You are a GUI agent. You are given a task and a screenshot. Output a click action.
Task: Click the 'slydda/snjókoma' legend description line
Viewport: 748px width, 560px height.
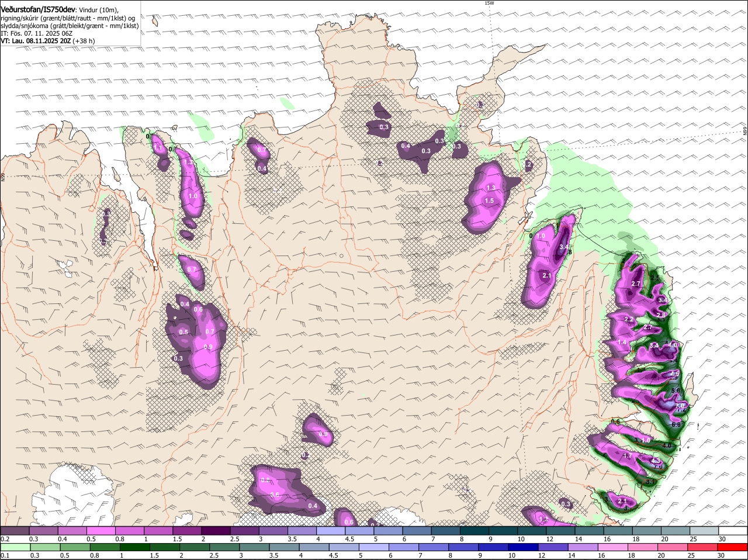coord(70,26)
